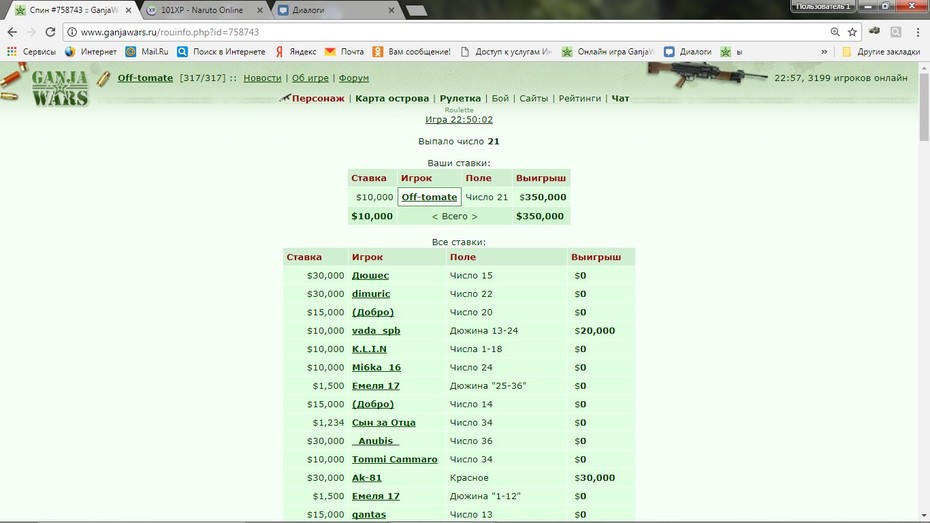Click the extension icon next to the star
The image size is (930, 523).
874,31
